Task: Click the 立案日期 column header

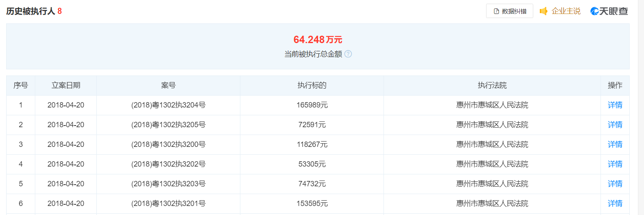Action: pos(66,85)
